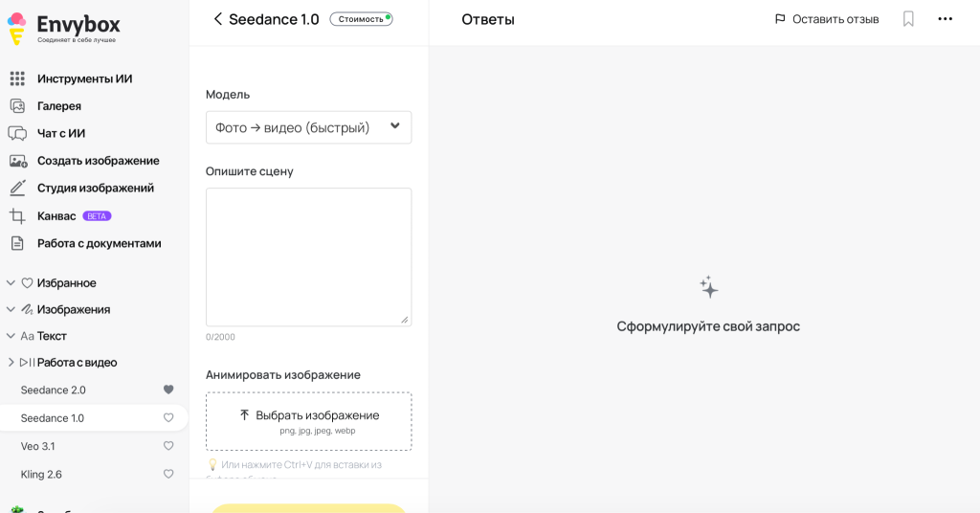Select Seedance 1.0 in sidebar

(53, 418)
